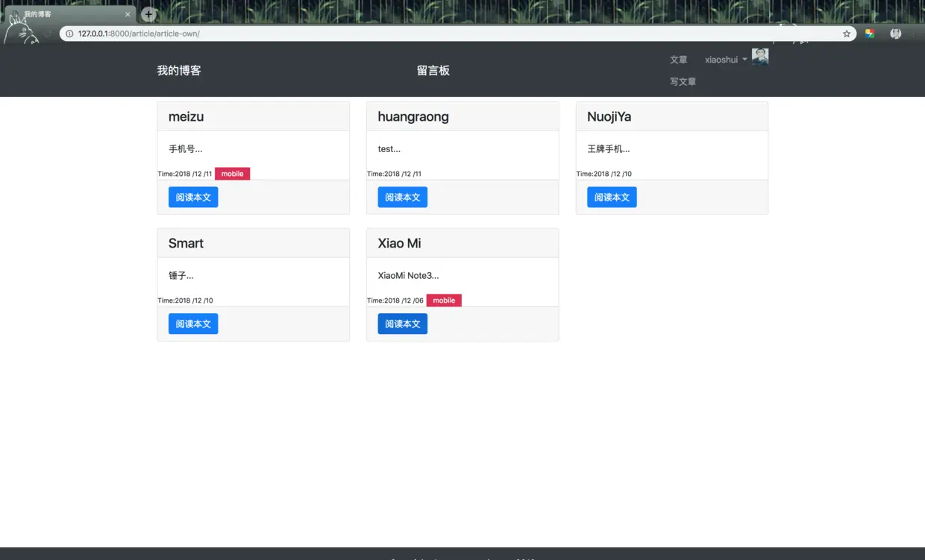Click the Xiao Mi card title
Viewport: 925px width, 560px height.
[400, 244]
